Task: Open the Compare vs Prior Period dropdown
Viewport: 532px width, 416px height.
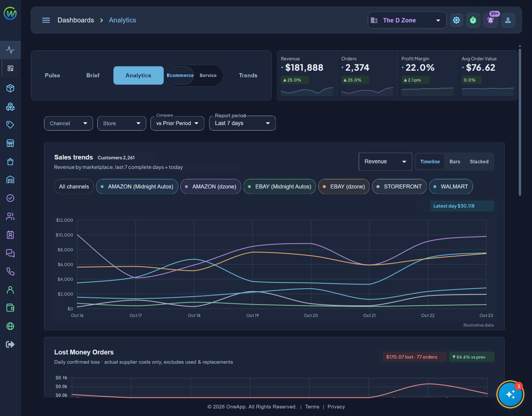Action: [x=177, y=123]
